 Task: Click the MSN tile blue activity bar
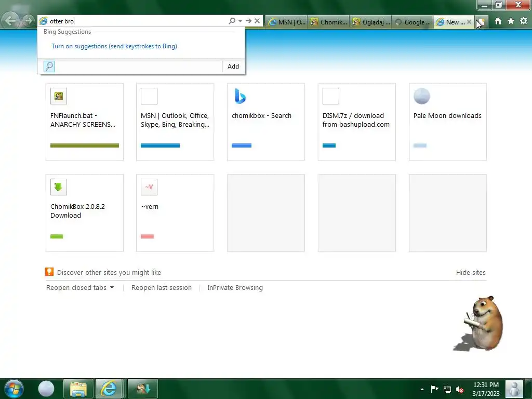tap(160, 145)
